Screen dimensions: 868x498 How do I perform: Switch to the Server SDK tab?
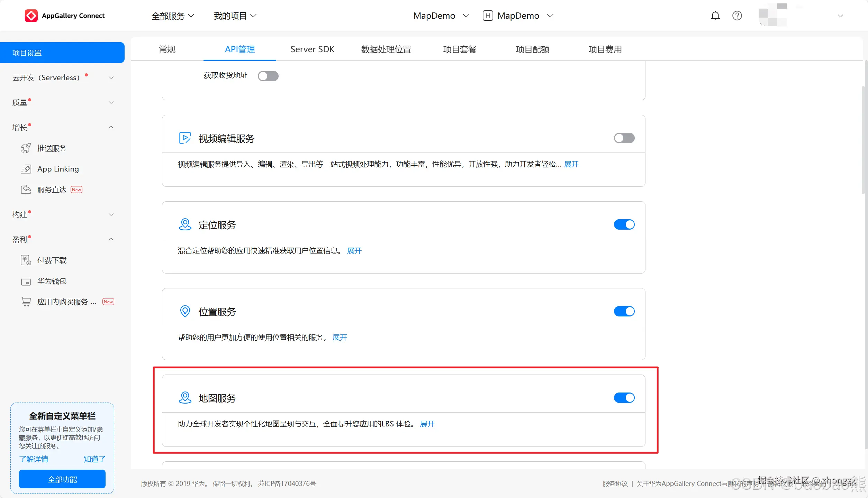pos(312,49)
